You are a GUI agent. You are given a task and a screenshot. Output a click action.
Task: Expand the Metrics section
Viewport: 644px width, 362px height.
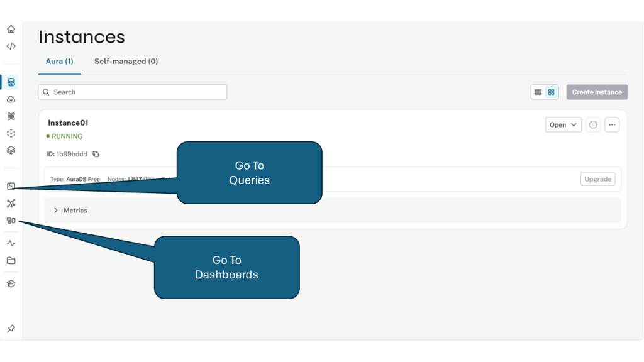coord(56,211)
